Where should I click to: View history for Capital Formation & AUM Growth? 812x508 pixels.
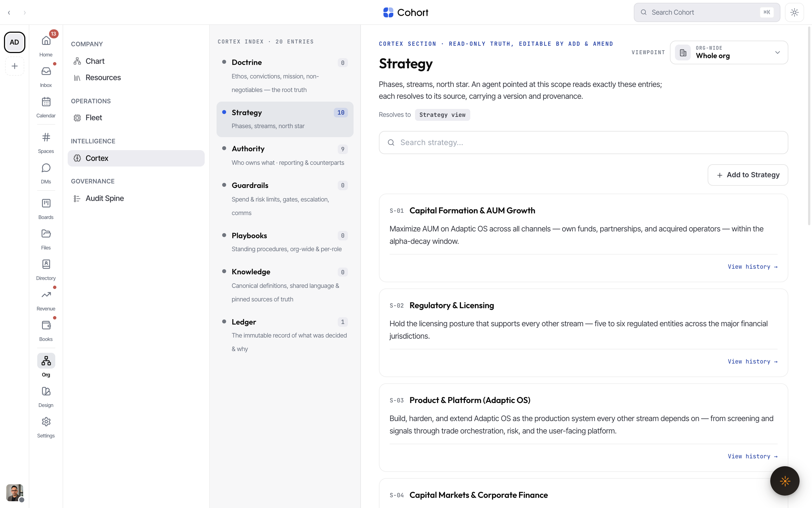(x=753, y=267)
